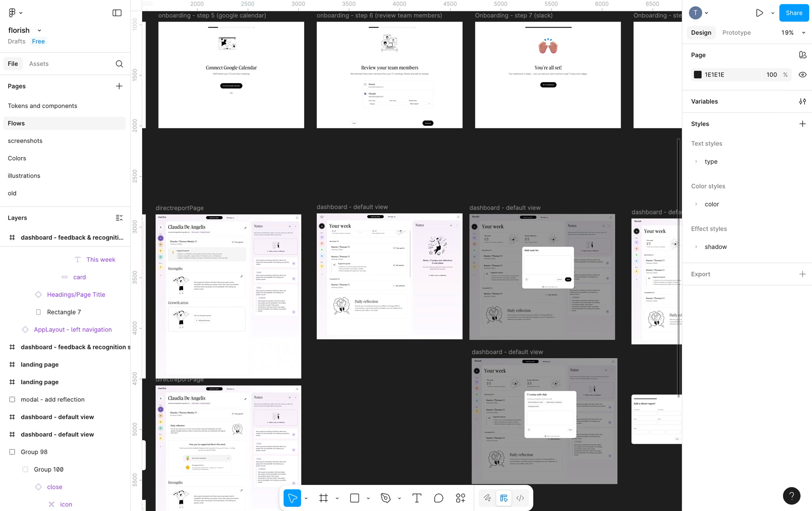
Task: Click the Free plan link
Action: click(x=38, y=41)
